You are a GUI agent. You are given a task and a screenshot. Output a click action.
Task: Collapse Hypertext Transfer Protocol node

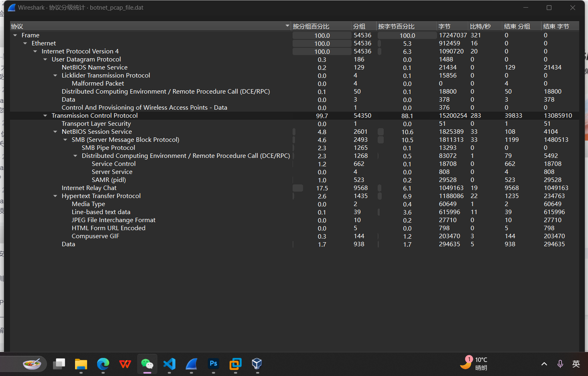(55, 196)
